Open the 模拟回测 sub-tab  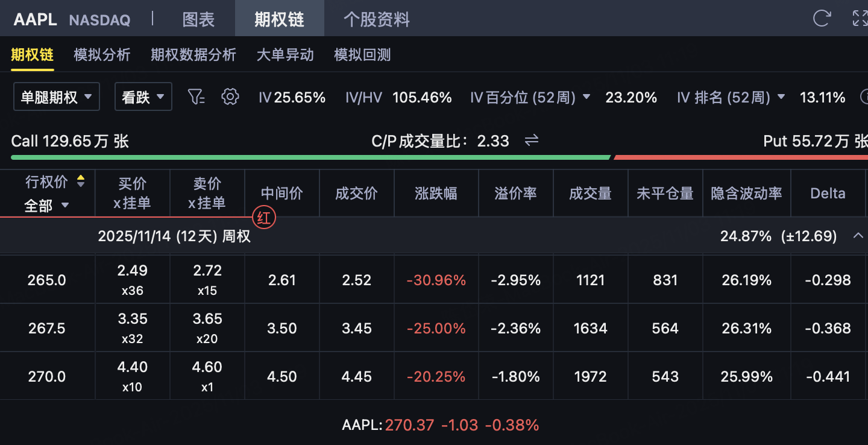[362, 55]
